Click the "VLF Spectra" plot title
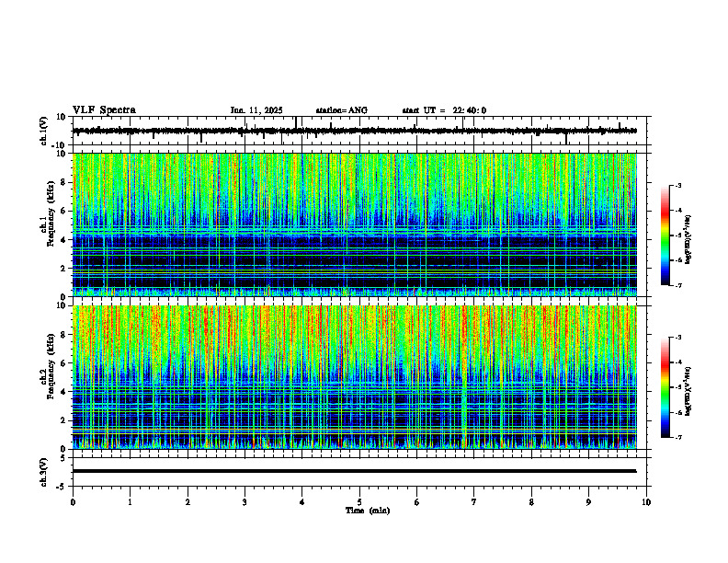Viewport: 728px width, 563px height. [x=104, y=110]
